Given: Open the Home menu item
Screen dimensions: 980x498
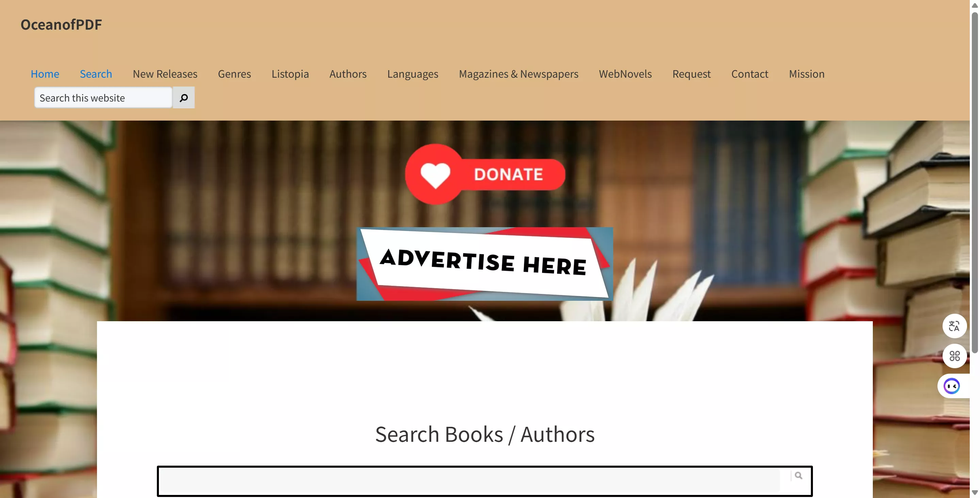Looking at the screenshot, I should [x=45, y=74].
